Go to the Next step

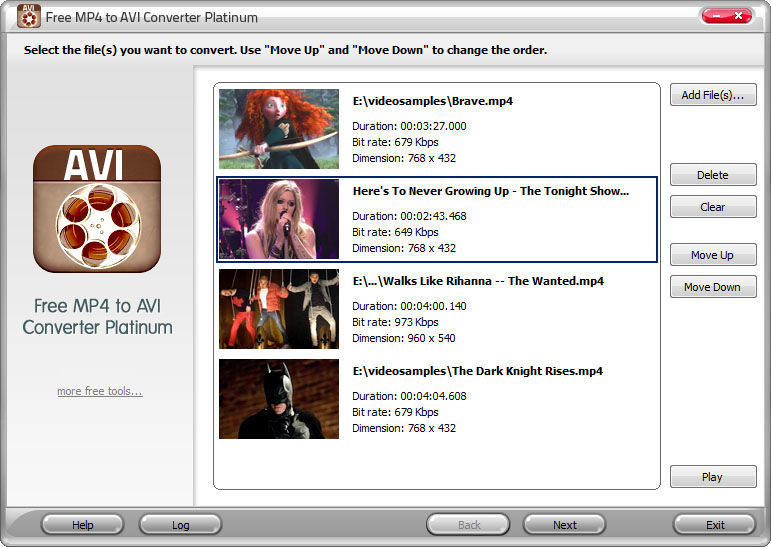tap(564, 525)
